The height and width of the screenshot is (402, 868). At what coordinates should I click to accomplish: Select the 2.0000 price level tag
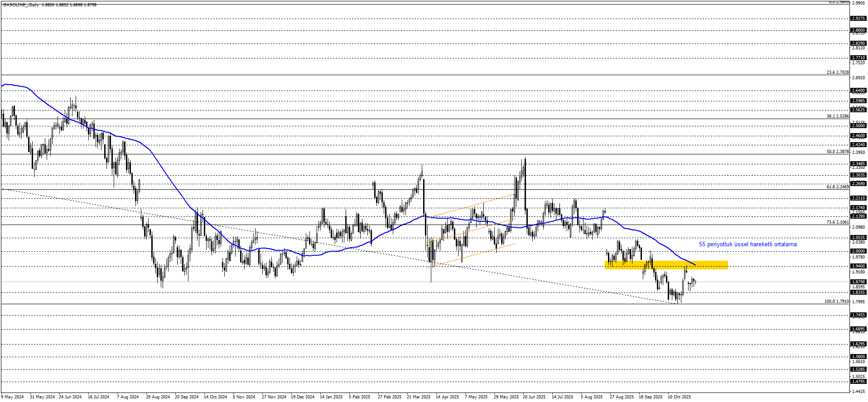pyautogui.click(x=858, y=251)
